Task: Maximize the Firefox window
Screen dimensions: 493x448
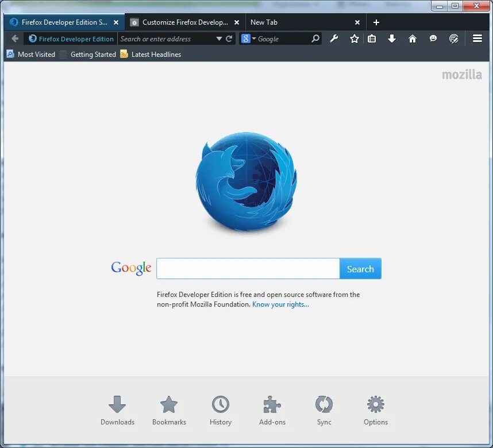Action: (455, 6)
